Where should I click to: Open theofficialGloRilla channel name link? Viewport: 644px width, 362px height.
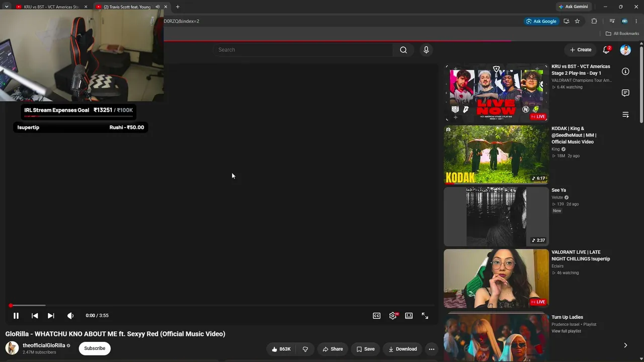pos(44,345)
